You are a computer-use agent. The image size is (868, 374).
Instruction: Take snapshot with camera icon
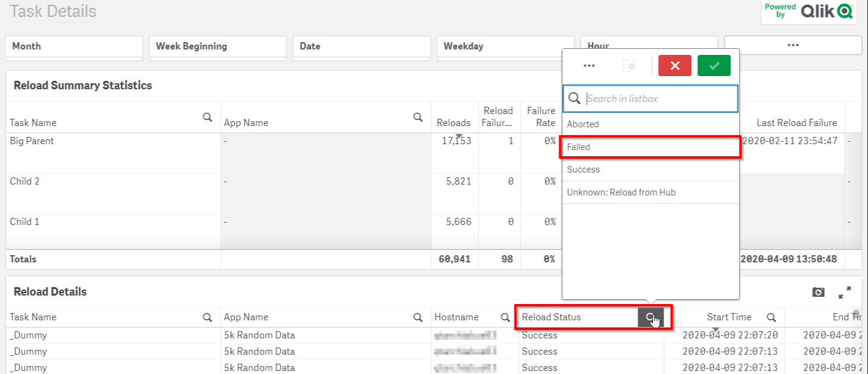[818, 292]
